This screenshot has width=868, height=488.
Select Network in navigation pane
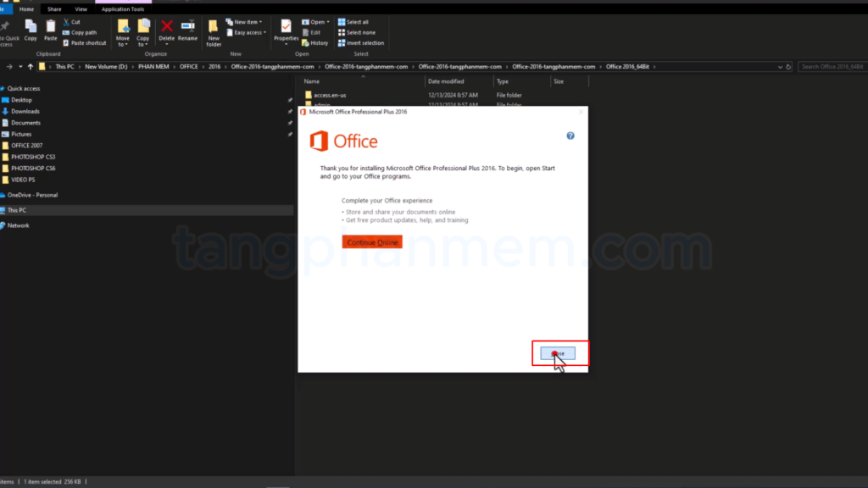[x=19, y=225]
